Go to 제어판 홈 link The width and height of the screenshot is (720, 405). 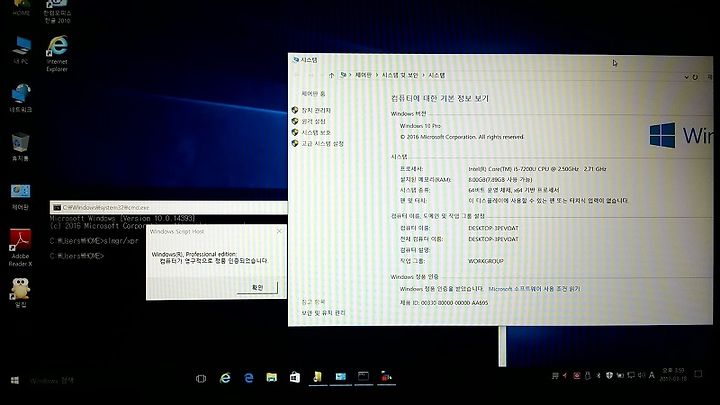pyautogui.click(x=313, y=94)
